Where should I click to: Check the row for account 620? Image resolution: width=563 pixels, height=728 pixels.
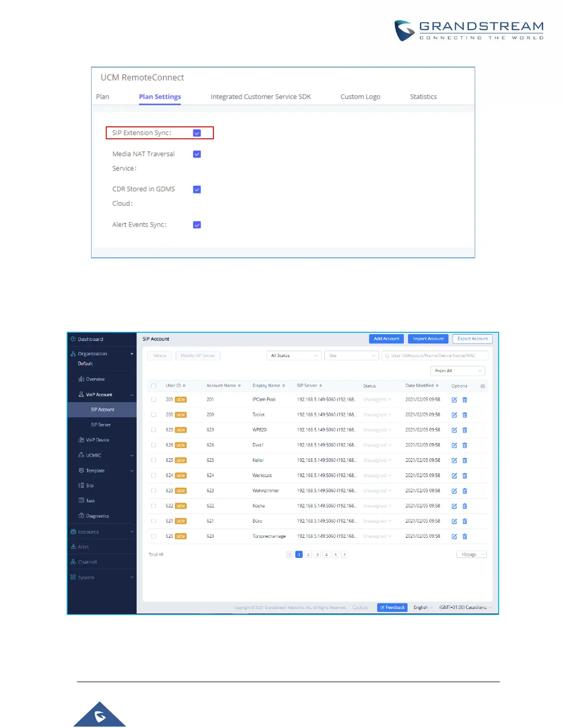click(154, 536)
